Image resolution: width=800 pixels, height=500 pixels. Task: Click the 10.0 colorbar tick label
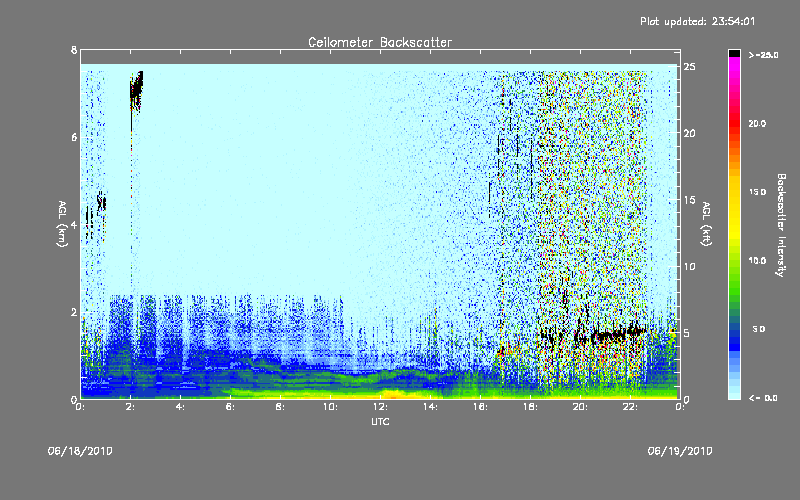click(757, 261)
